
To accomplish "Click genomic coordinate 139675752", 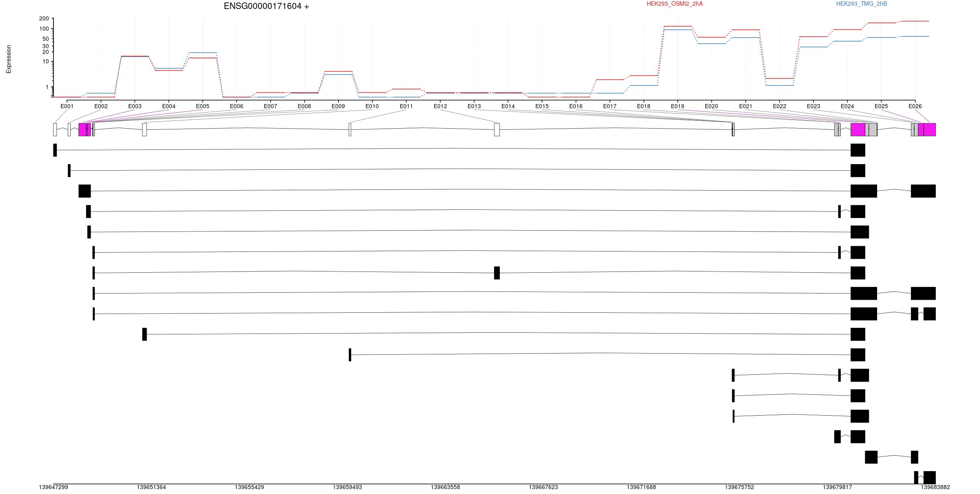I will [x=739, y=487].
